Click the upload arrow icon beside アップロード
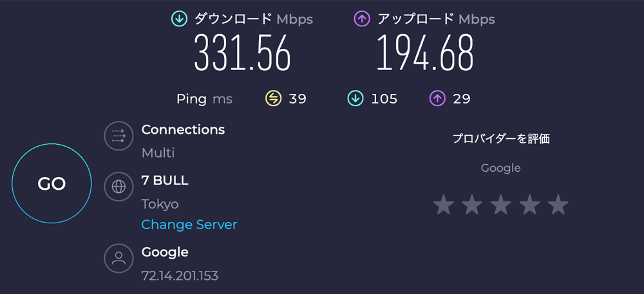Viewport: 644px width, 294px height. pos(362,19)
